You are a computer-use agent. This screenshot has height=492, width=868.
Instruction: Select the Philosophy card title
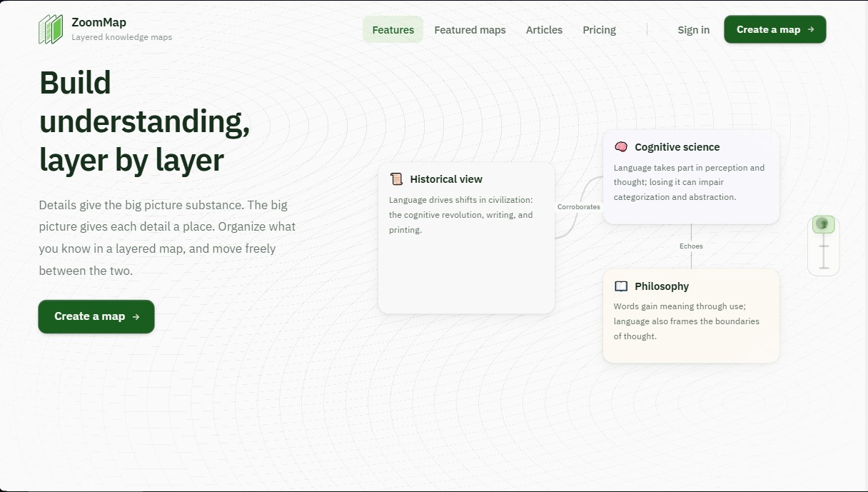coord(662,286)
